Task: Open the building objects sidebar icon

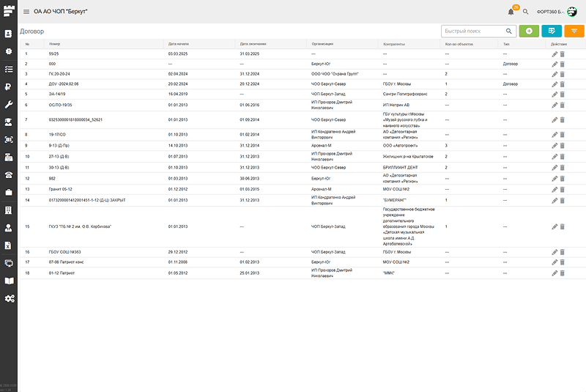Action: pos(9,210)
